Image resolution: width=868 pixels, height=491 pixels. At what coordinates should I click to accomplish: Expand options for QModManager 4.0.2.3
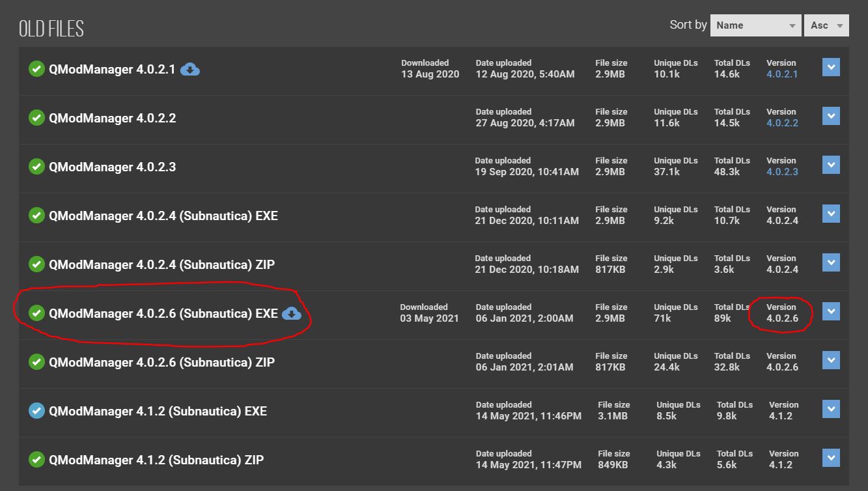[831, 165]
